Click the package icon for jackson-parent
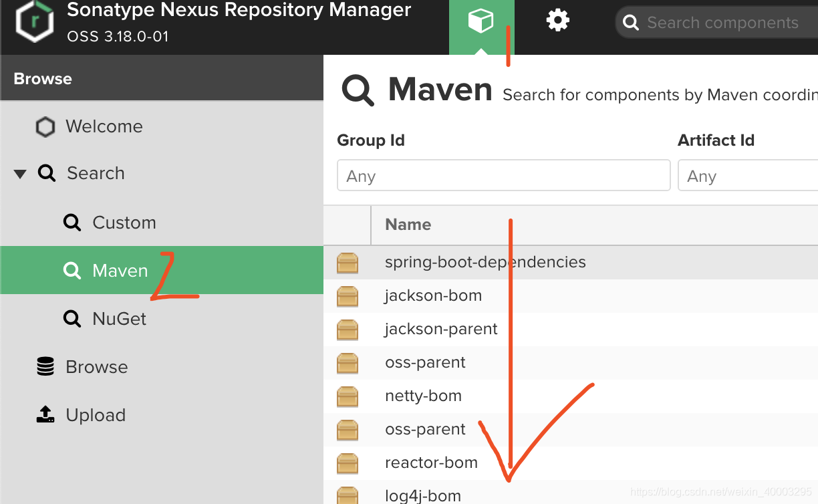 coord(348,330)
